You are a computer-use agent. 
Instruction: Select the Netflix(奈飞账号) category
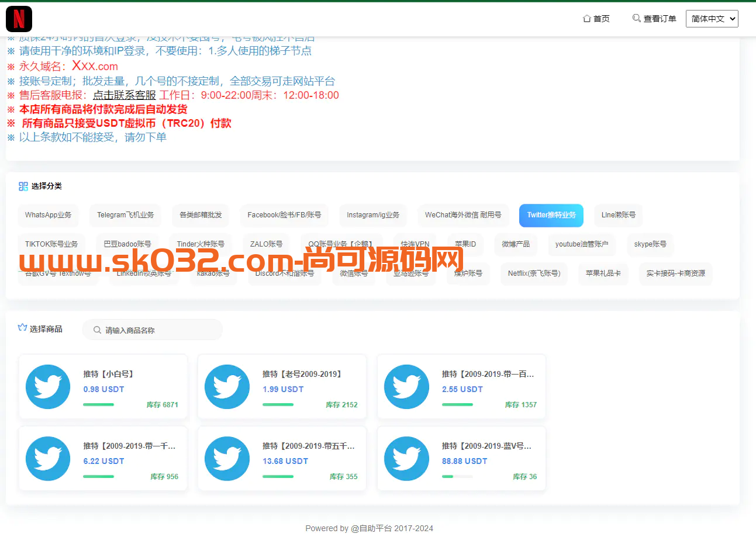click(534, 273)
